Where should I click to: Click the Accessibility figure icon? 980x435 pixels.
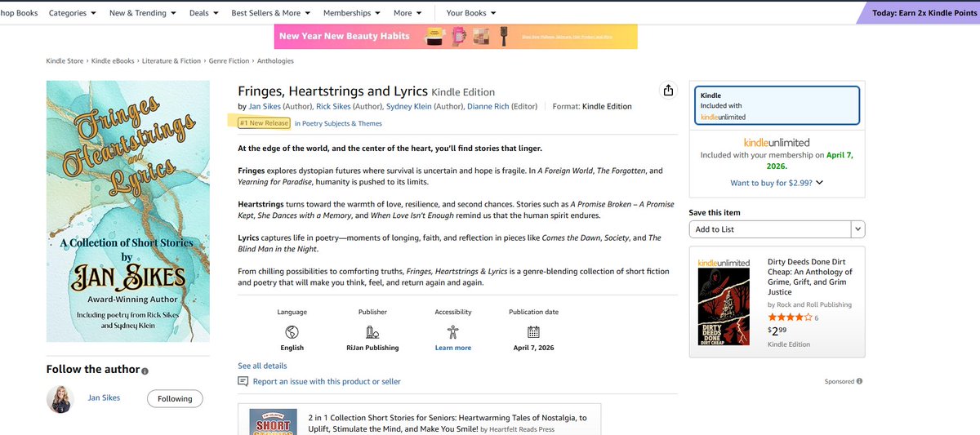pos(452,332)
